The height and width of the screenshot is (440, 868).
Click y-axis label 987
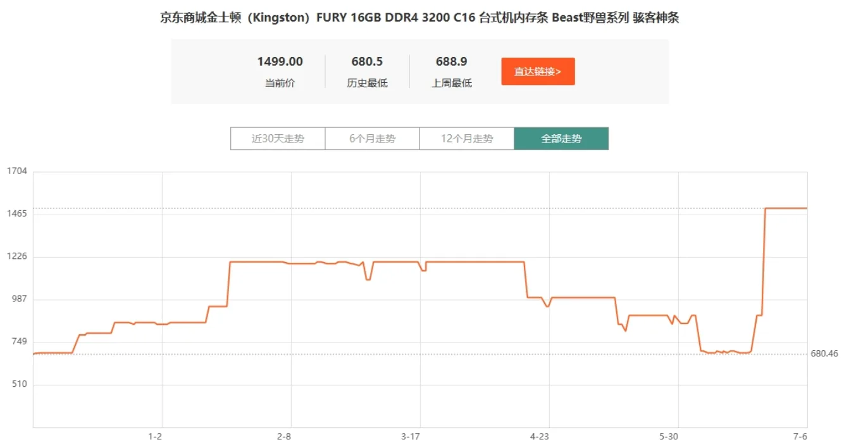click(19, 299)
